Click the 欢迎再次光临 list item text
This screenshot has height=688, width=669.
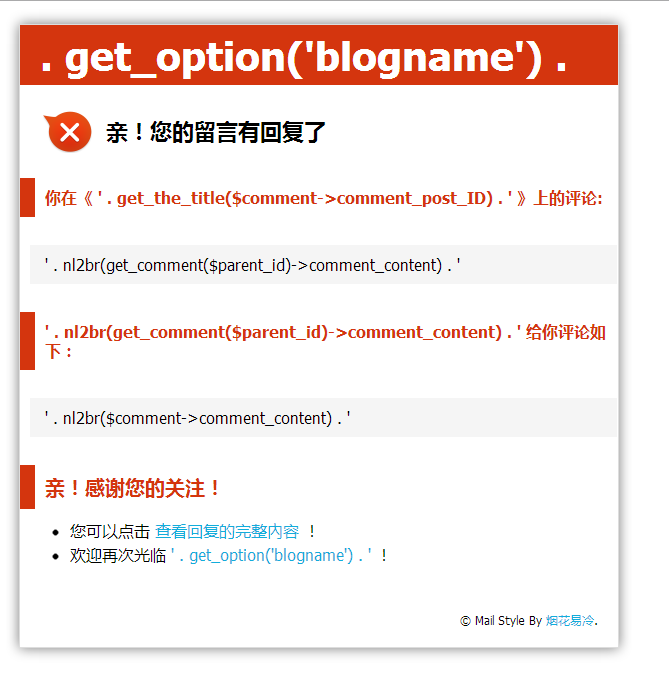[118, 555]
